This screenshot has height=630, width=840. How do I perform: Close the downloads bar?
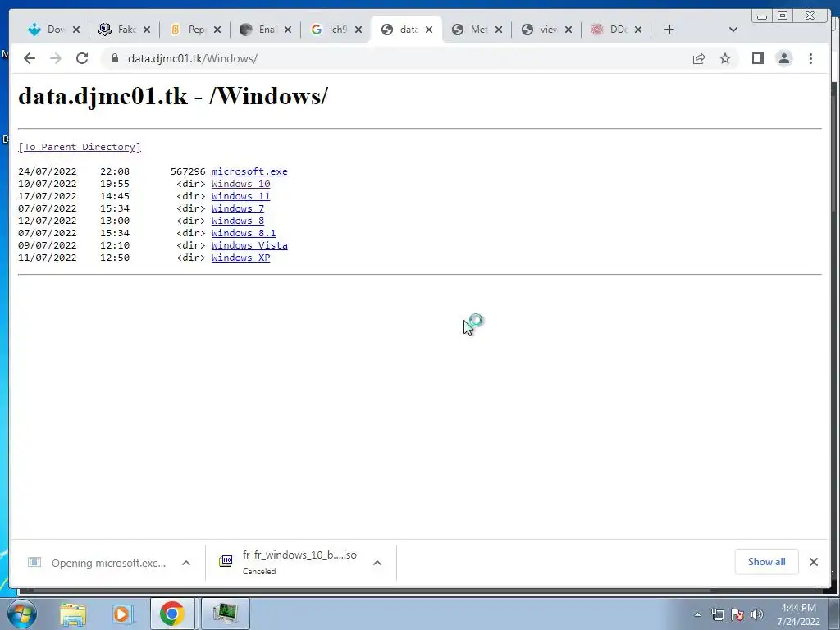(x=814, y=561)
